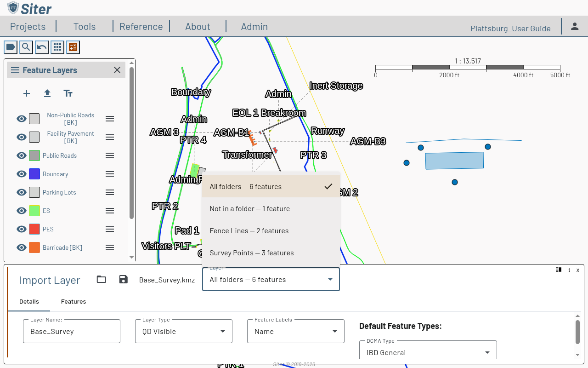Screen dimensions: 588x368
Task: Open drag-handle menu for Public Roads layer
Action: [110, 155]
